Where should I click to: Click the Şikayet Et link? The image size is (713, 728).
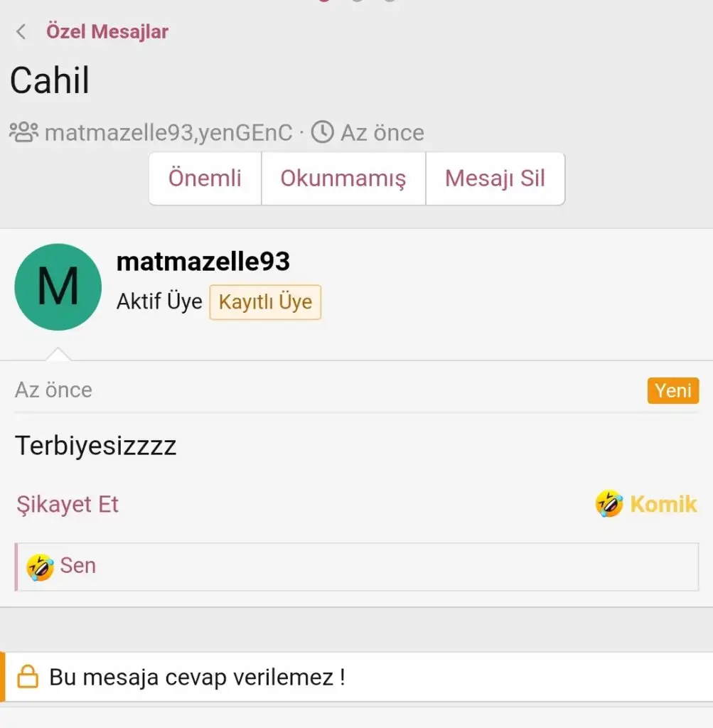[68, 505]
